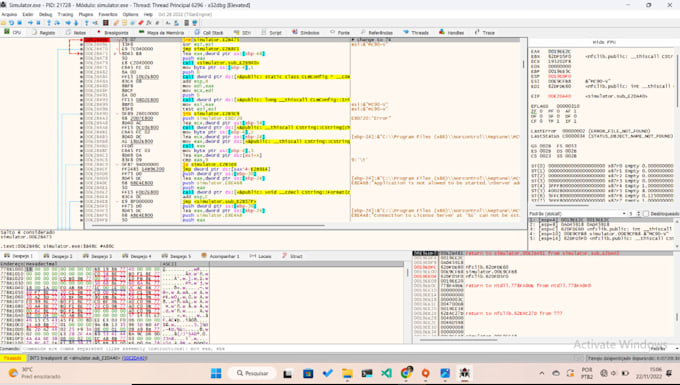Click the Trace Over toolbar icon
The height and width of the screenshot is (385, 680).
point(76,23)
